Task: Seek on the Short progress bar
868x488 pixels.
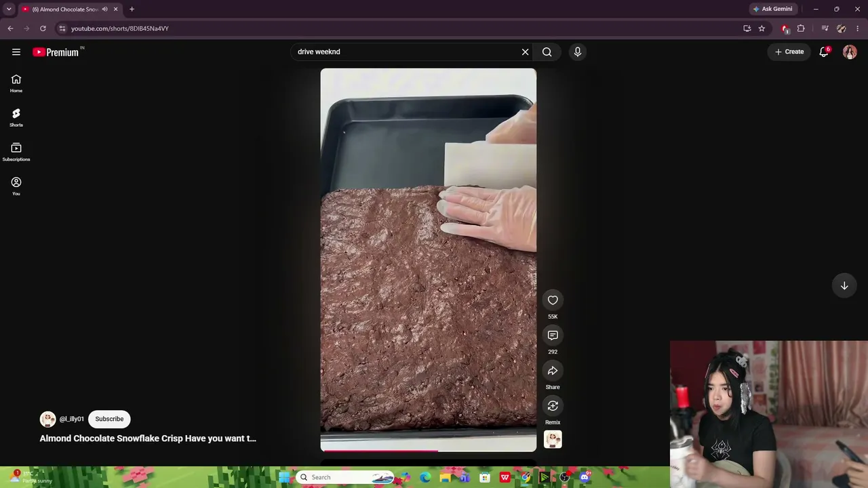Action: pos(429,450)
